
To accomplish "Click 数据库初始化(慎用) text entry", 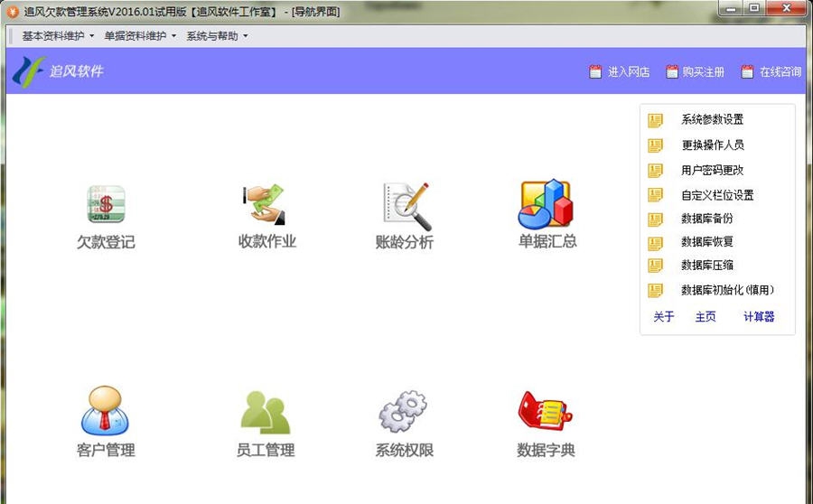I will click(x=727, y=290).
